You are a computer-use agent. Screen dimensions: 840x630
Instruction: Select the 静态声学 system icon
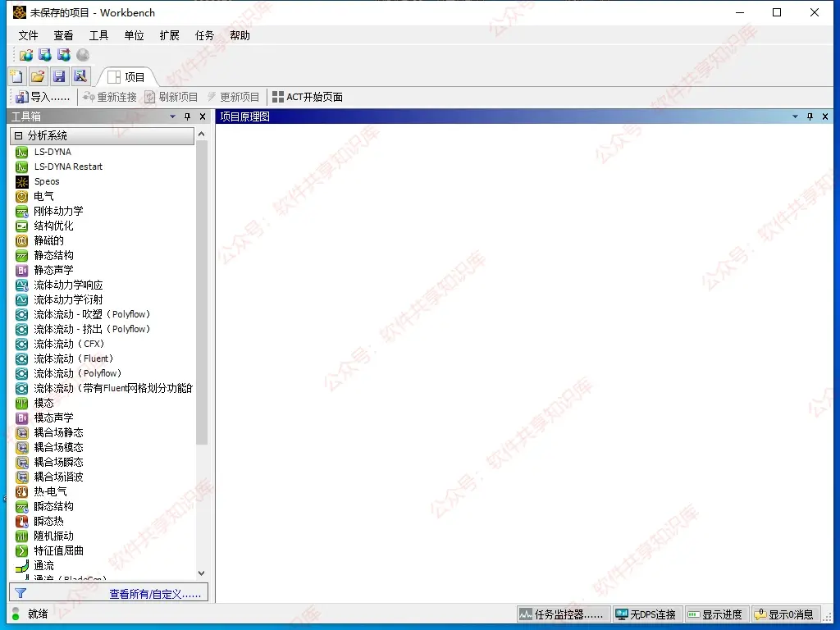click(x=21, y=270)
